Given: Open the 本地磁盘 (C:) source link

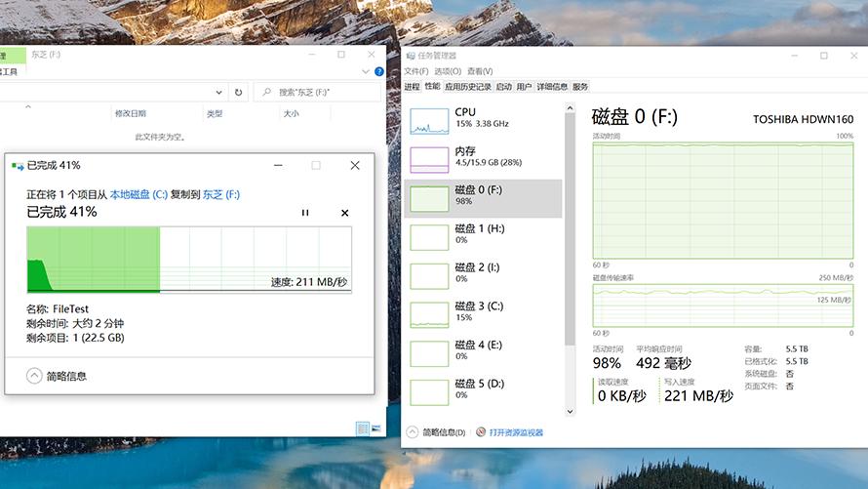Looking at the screenshot, I should point(138,195).
